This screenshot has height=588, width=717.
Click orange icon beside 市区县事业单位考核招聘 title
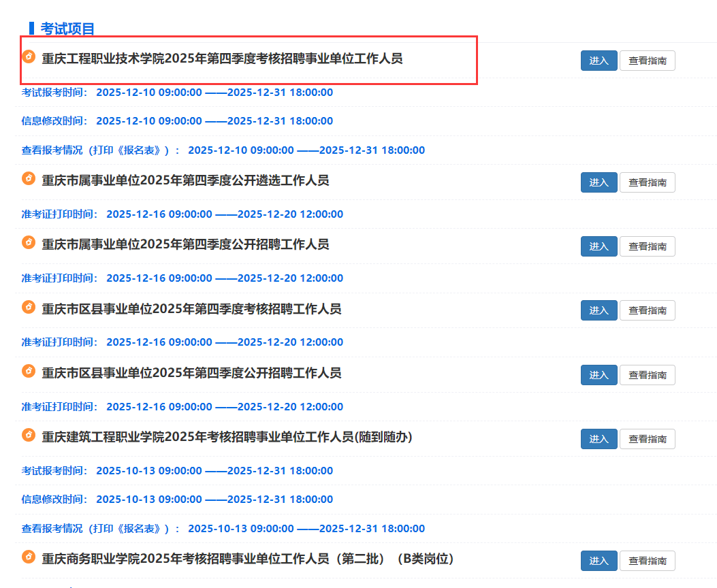[x=29, y=307]
